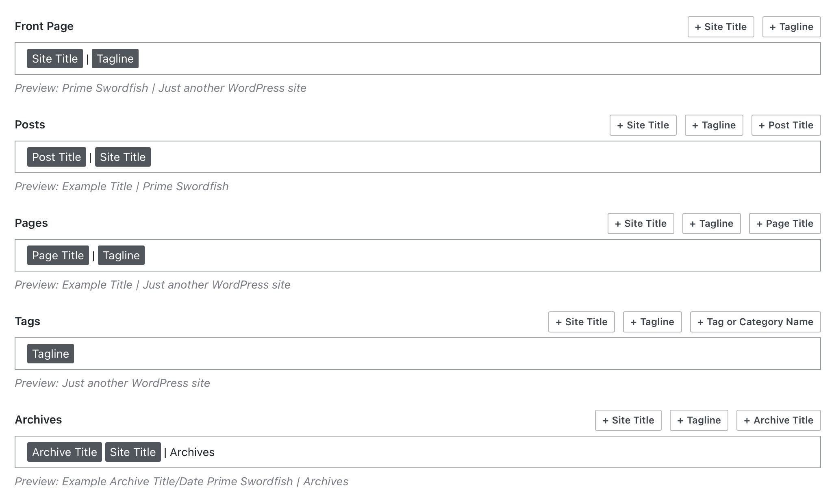This screenshot has height=504, width=834.
Task: Focus the Tags title format field
Action: click(x=447, y=354)
